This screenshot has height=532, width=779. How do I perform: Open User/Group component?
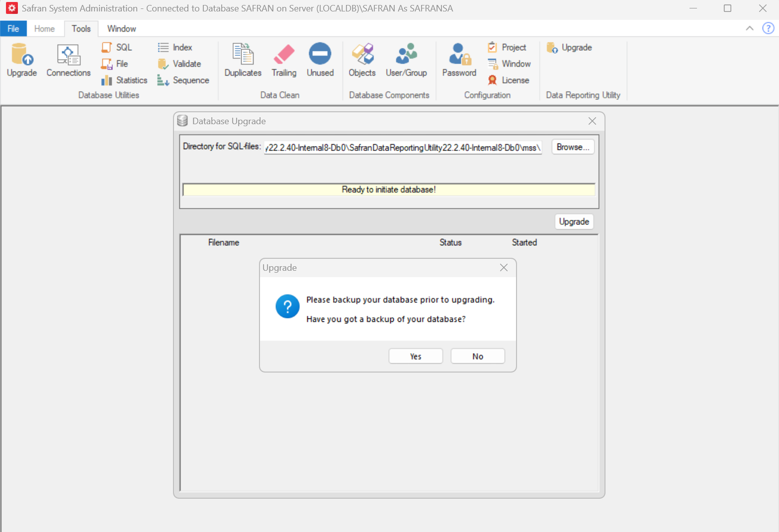click(x=406, y=60)
